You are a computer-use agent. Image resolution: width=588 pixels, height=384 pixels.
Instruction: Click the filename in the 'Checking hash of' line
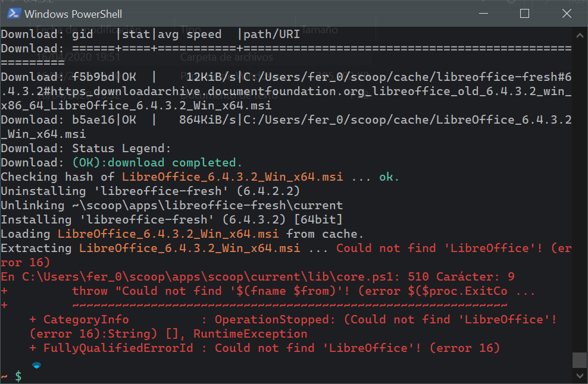click(x=233, y=177)
